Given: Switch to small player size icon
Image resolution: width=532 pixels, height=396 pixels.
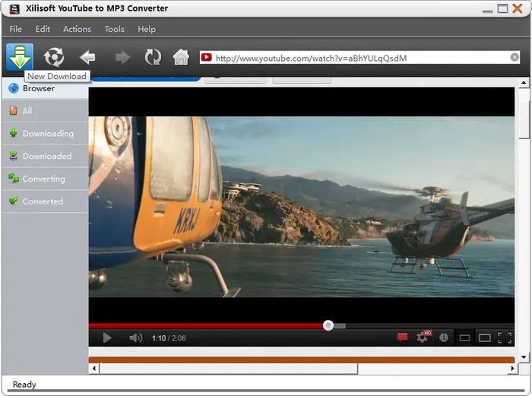Looking at the screenshot, I should (x=464, y=338).
